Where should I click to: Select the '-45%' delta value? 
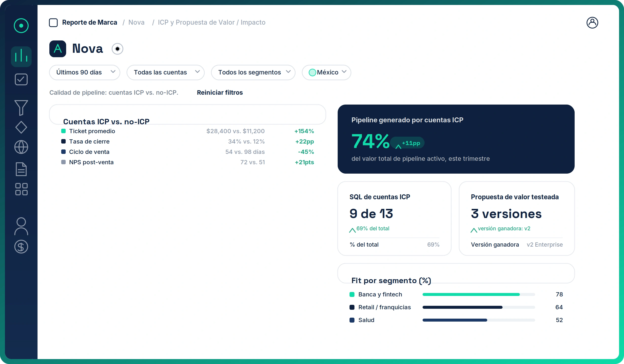[306, 152]
